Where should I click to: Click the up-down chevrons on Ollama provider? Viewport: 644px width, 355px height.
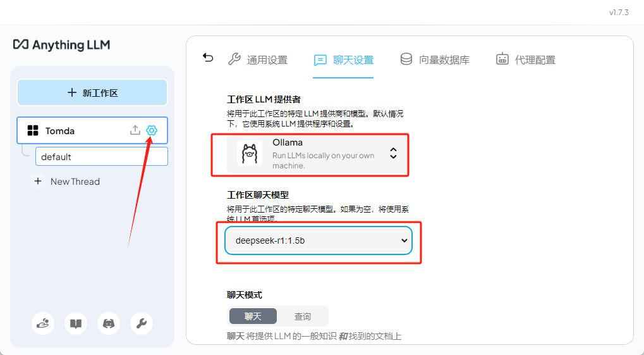click(x=393, y=153)
